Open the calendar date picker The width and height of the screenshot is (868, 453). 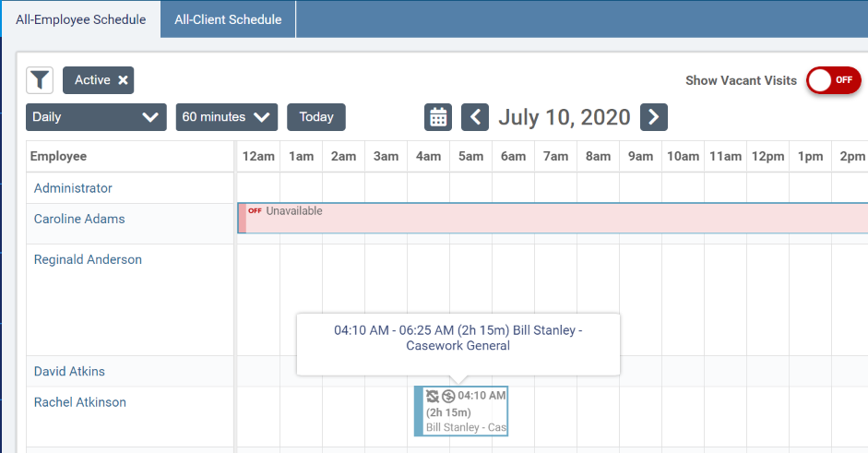[x=438, y=117]
